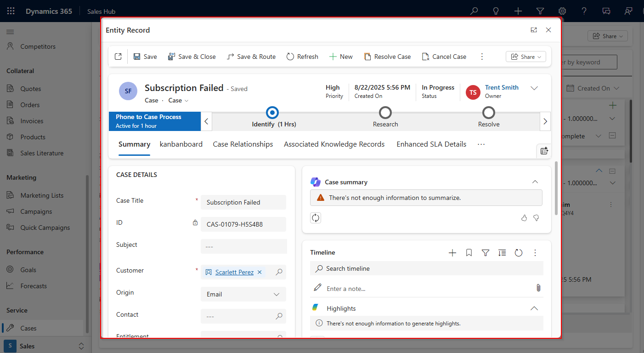Add a timeline record with the plus icon
Viewport: 644px width, 353px height.
point(452,252)
